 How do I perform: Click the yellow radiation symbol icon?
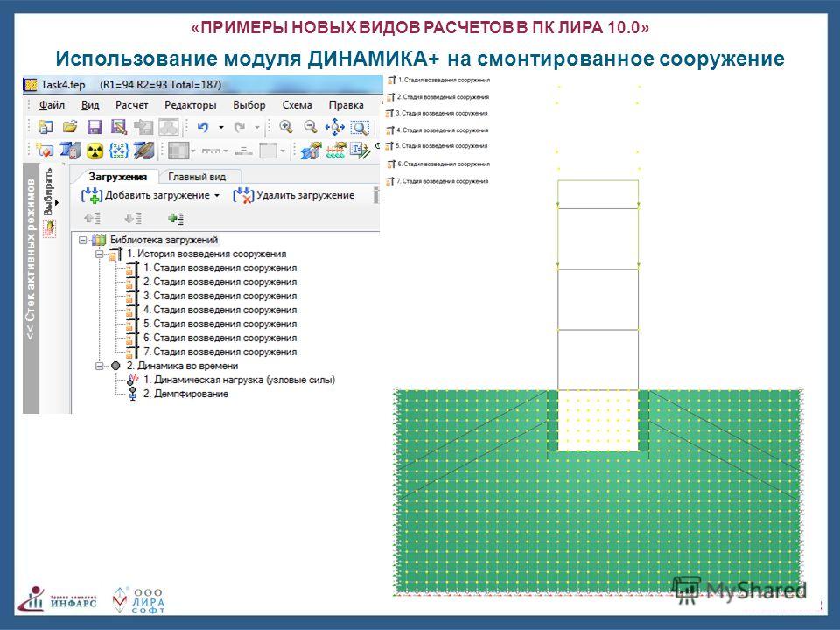(x=94, y=151)
